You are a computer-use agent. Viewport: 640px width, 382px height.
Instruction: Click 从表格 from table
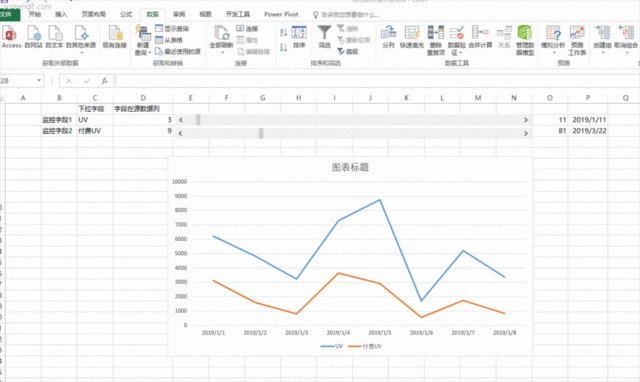coord(169,40)
